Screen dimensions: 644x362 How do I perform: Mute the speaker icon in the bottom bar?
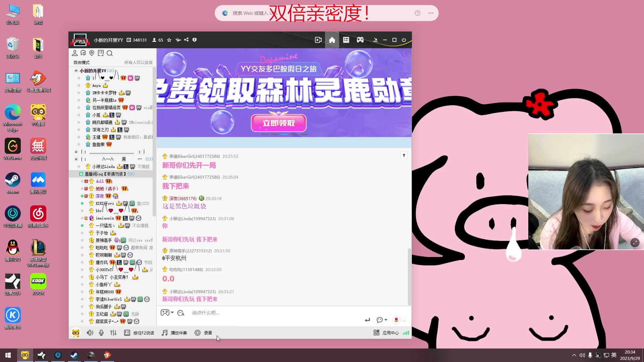90,333
